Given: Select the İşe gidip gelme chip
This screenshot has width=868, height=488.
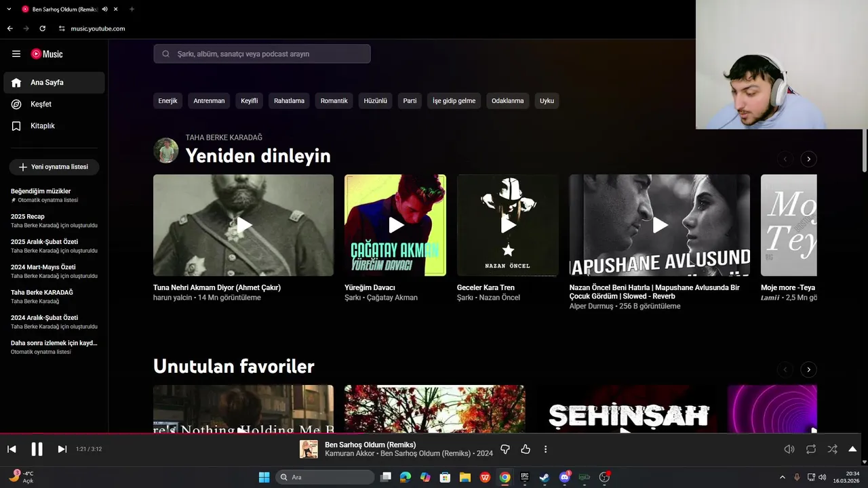Looking at the screenshot, I should 454,101.
